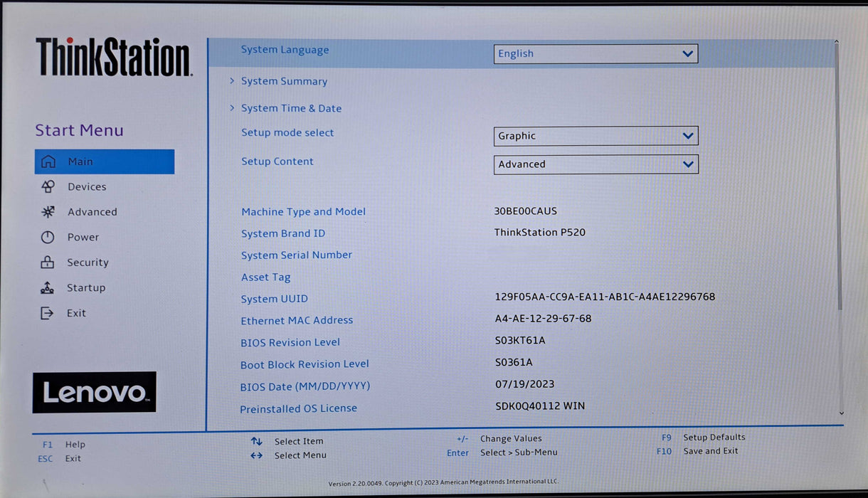Expand the System Summary chevron
Image resolution: width=868 pixels, height=498 pixels.
[232, 81]
